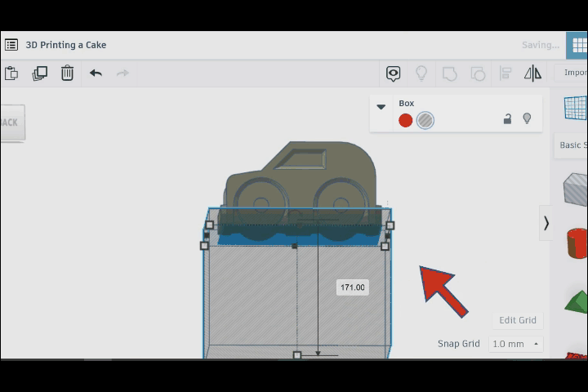Click the Group shapes icon
588x392 pixels.
pyautogui.click(x=450, y=73)
